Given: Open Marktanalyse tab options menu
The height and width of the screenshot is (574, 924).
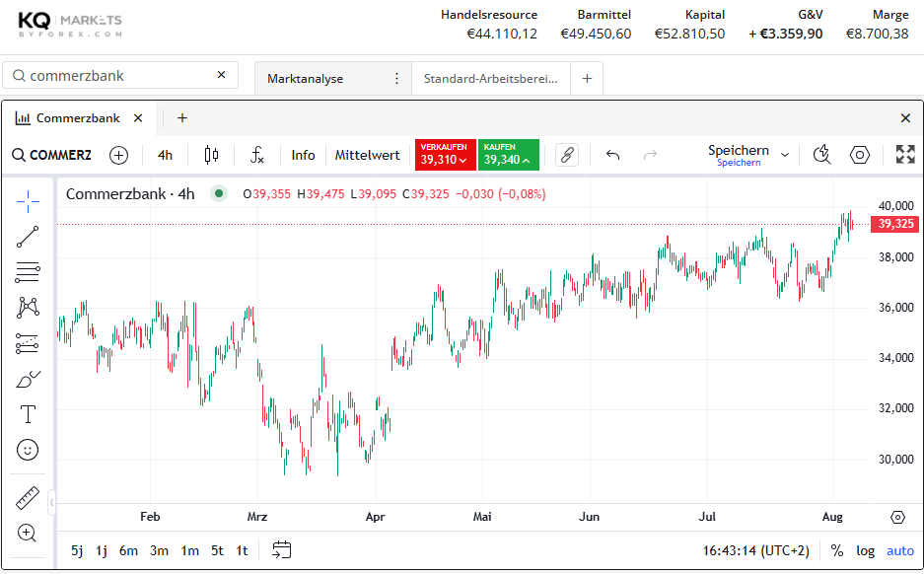Looking at the screenshot, I should (397, 78).
